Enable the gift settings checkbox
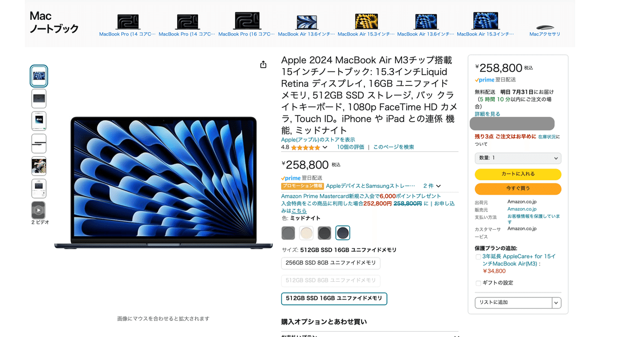This screenshot has height=337, width=644. pos(478,283)
